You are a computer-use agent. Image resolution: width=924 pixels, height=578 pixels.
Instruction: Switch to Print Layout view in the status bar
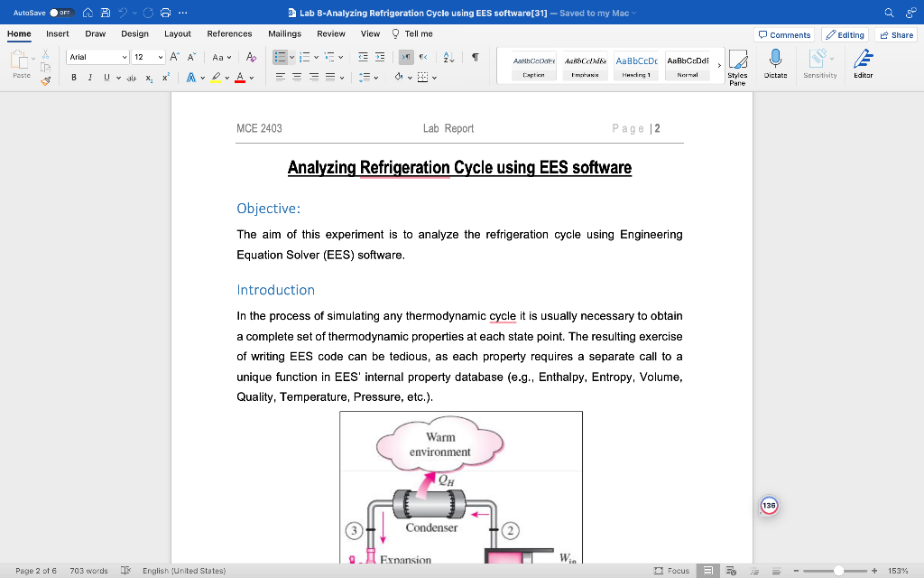[708, 571]
